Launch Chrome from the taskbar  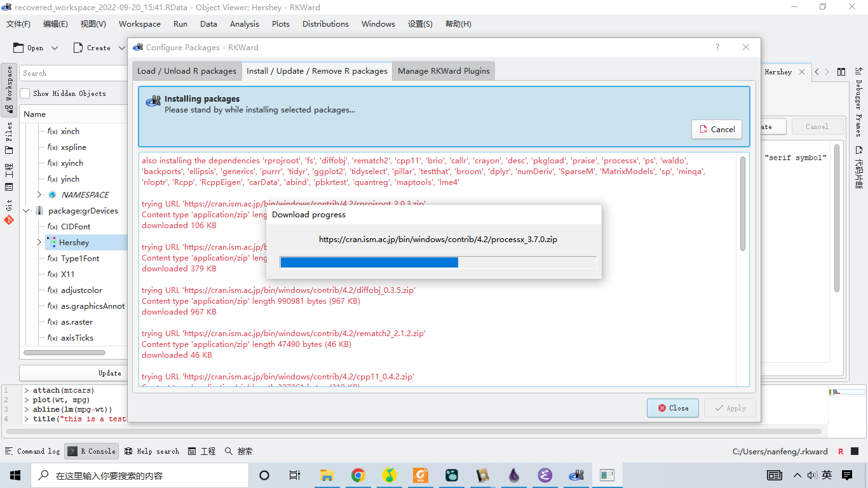(x=358, y=475)
